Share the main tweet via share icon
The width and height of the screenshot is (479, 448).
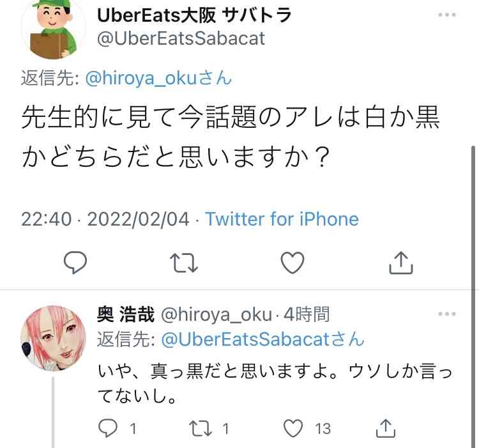401,263
